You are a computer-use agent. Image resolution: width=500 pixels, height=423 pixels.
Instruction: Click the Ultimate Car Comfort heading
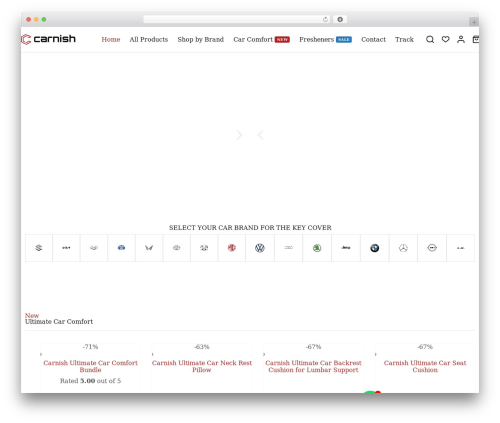point(59,322)
